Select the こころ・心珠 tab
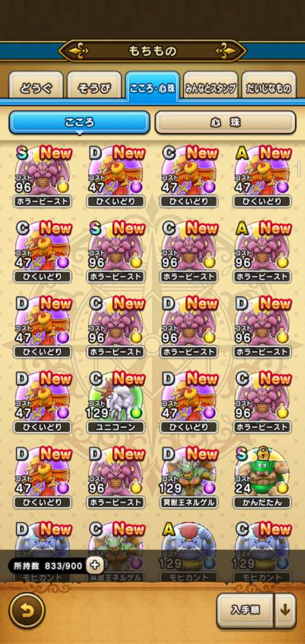Image resolution: width=305 pixels, height=644 pixels. coord(152,86)
